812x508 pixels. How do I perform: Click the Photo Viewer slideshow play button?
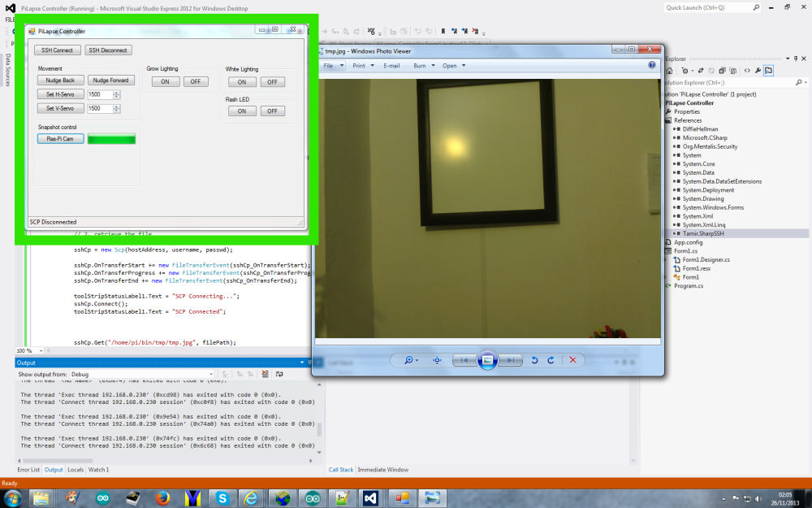pyautogui.click(x=486, y=360)
